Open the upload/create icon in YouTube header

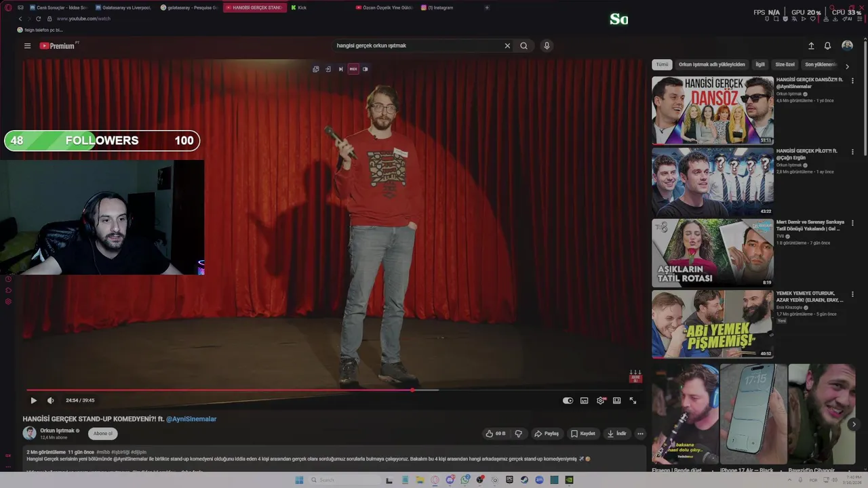point(811,45)
